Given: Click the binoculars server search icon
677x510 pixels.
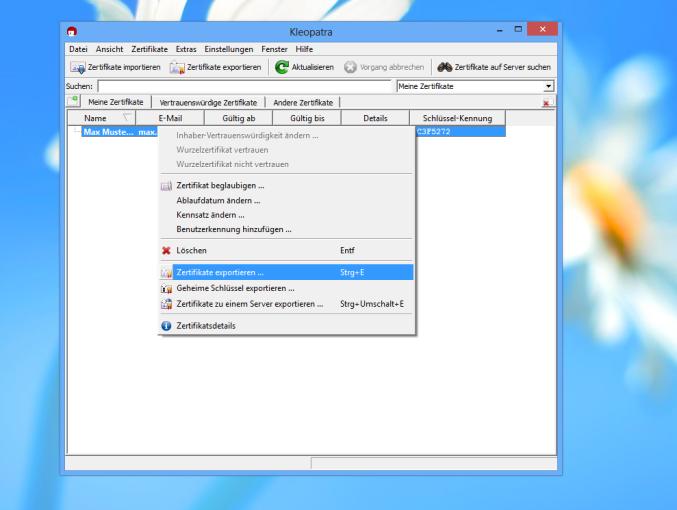Looking at the screenshot, I should [445, 67].
